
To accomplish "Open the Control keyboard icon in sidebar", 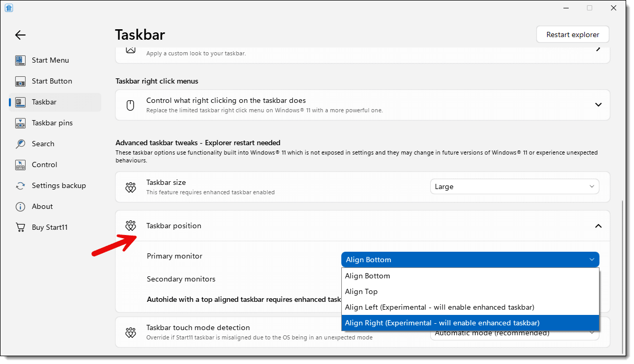I will tap(20, 165).
